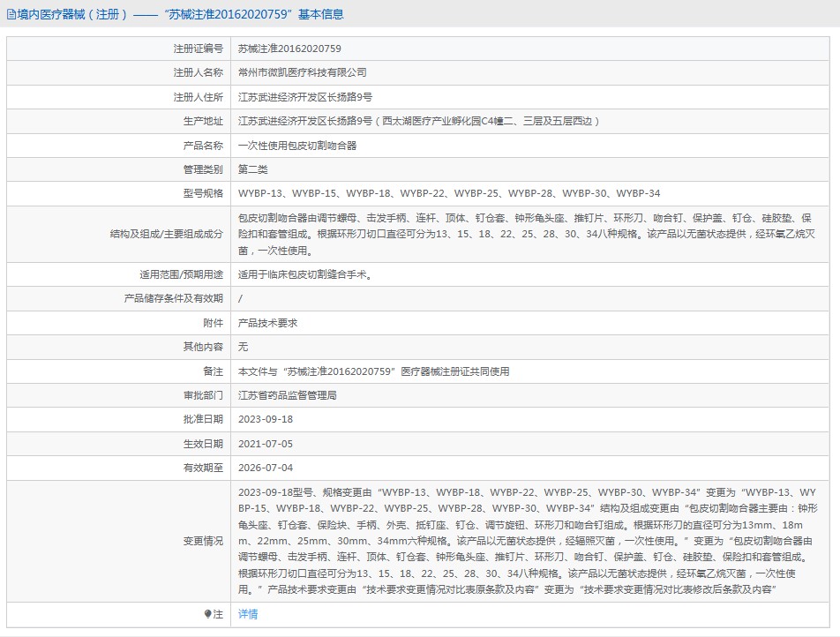This screenshot has width=840, height=637.
Task: Click registration number value 苏械注准20162020759
Action: coord(289,49)
